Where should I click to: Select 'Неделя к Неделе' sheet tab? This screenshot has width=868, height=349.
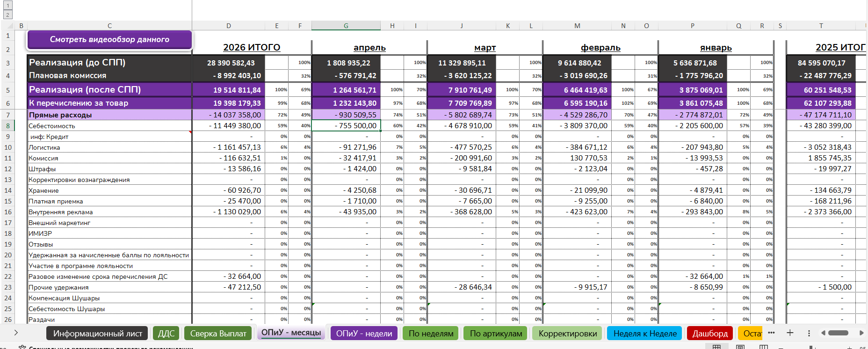pos(645,334)
